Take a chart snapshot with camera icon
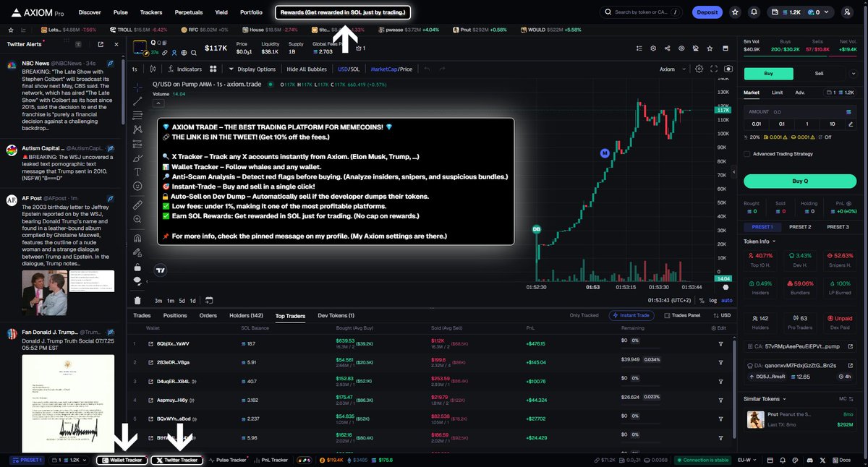The image size is (868, 467). pyautogui.click(x=728, y=69)
